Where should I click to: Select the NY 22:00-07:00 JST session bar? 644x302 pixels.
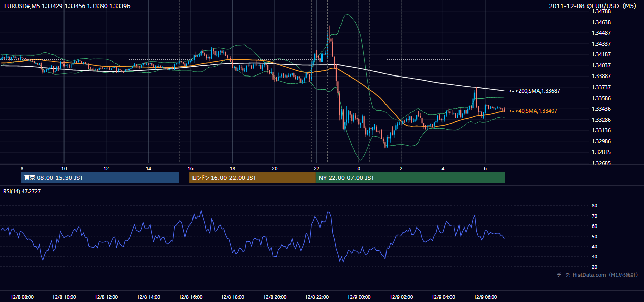coord(411,178)
